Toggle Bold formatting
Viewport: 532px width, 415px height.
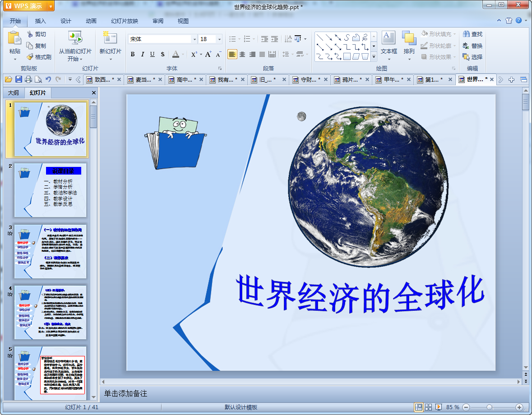click(x=133, y=54)
